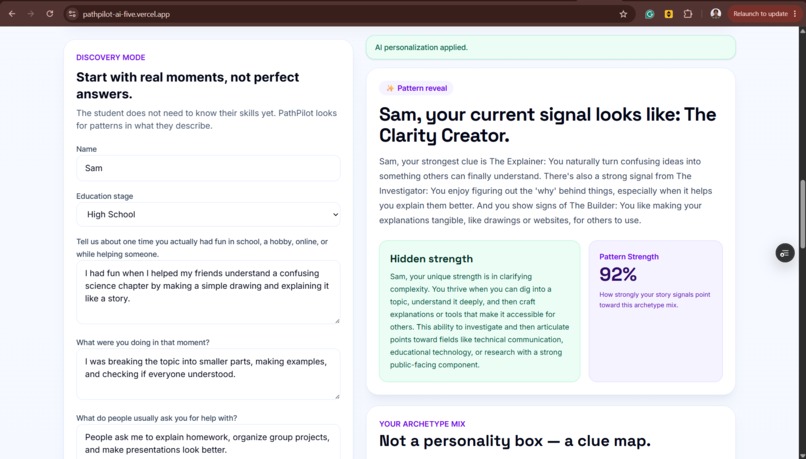The width and height of the screenshot is (806, 459).
Task: Click the 'What were you doing' textarea
Action: point(208,374)
